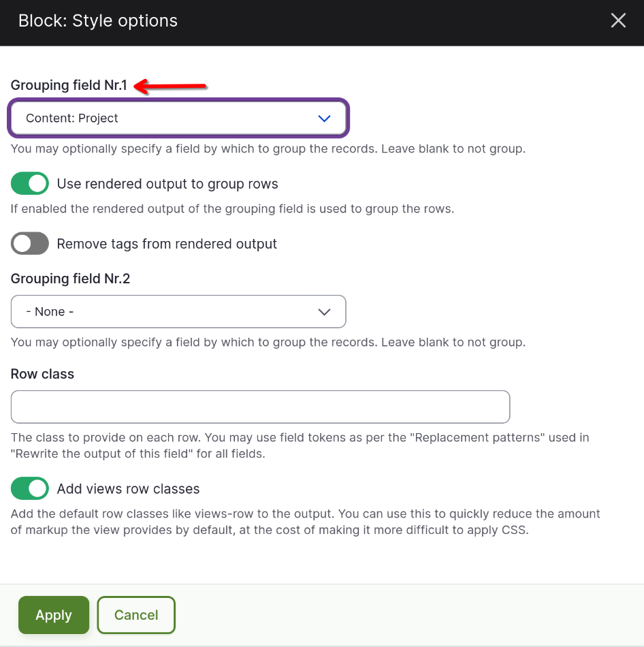
Task: Click the "Add views row classes" text
Action: tap(128, 489)
